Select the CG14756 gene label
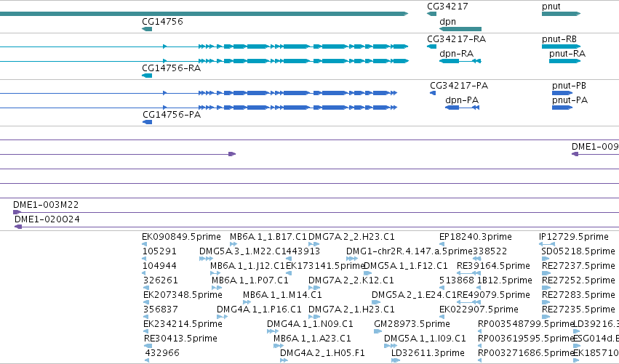 click(162, 21)
